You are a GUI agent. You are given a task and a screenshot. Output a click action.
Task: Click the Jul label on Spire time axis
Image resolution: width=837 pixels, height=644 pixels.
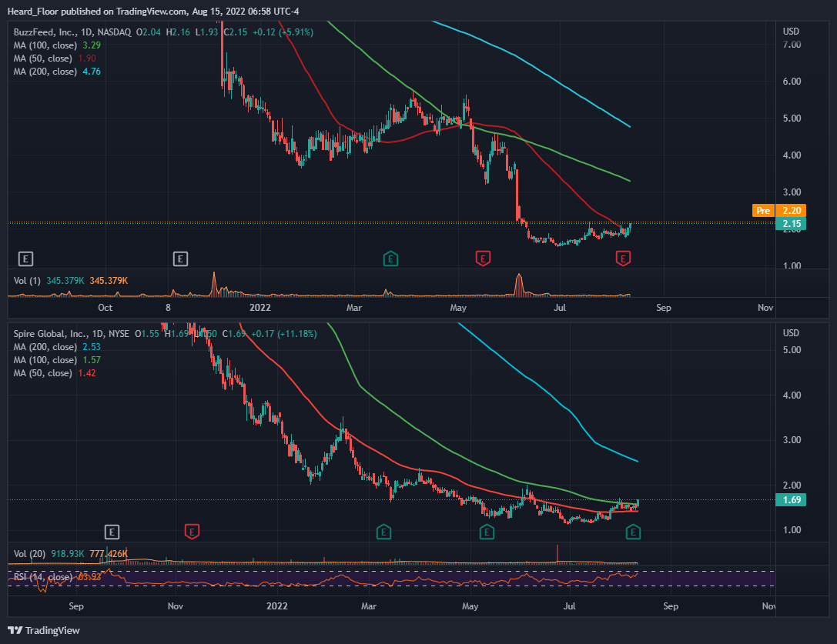pyautogui.click(x=570, y=606)
